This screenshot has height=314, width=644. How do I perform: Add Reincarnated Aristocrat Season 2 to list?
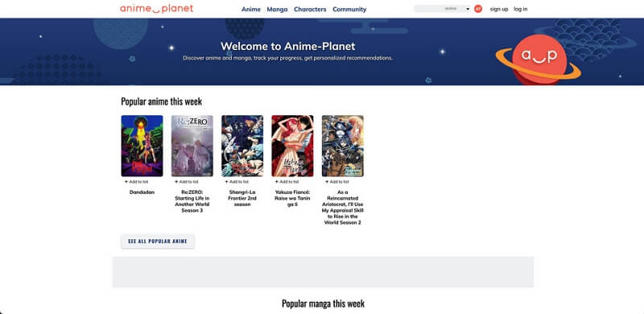click(x=336, y=182)
